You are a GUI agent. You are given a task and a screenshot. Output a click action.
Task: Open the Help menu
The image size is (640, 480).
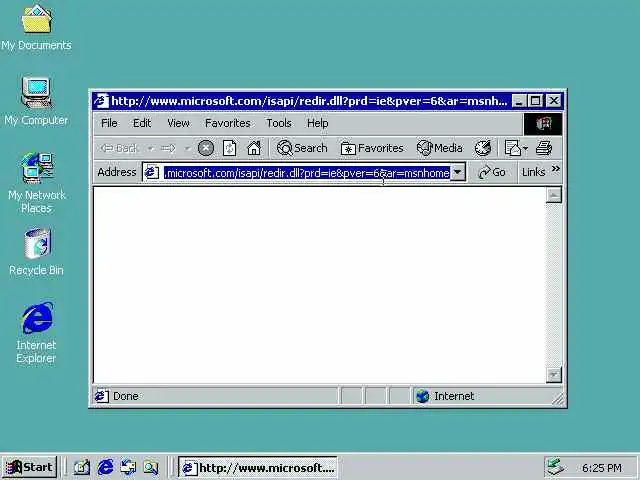[x=318, y=123]
